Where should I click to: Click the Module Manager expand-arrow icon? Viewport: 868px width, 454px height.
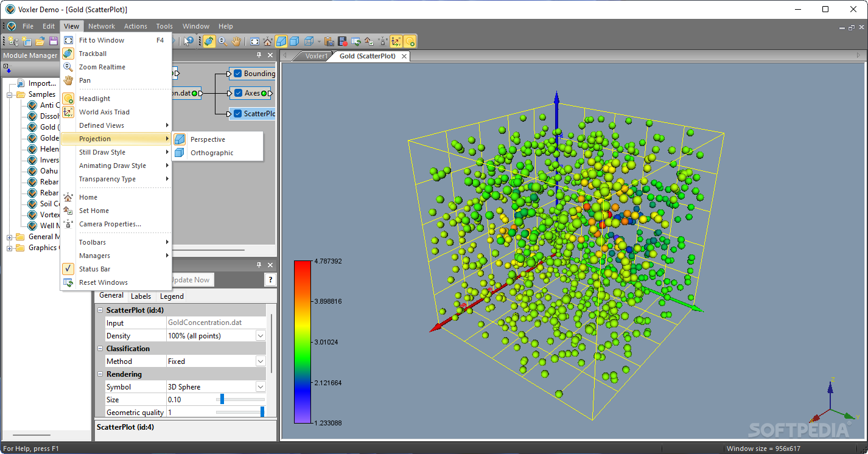point(7,69)
